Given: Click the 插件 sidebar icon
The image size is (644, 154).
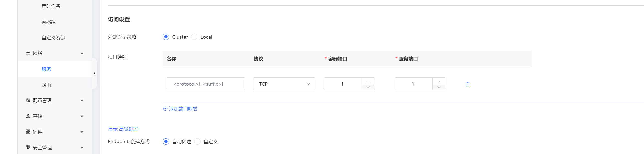Looking at the screenshot, I should [x=28, y=132].
